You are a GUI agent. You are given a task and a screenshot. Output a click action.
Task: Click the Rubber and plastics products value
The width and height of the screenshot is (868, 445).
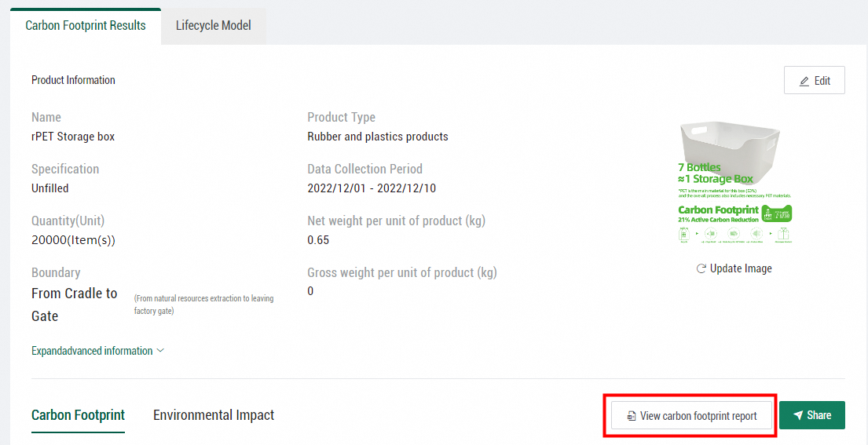click(x=377, y=137)
